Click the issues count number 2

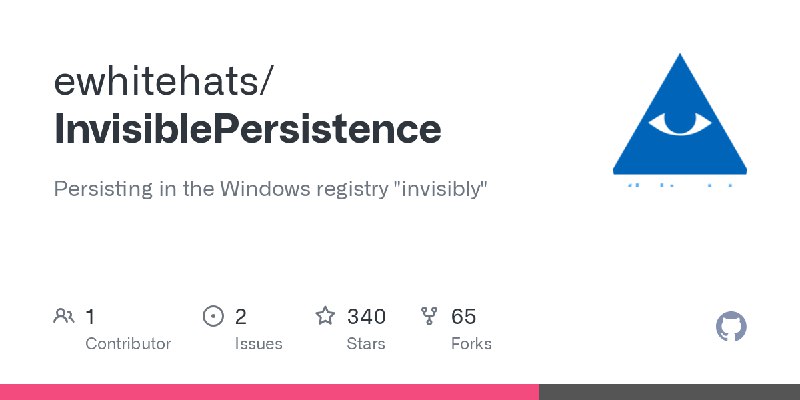click(x=241, y=317)
